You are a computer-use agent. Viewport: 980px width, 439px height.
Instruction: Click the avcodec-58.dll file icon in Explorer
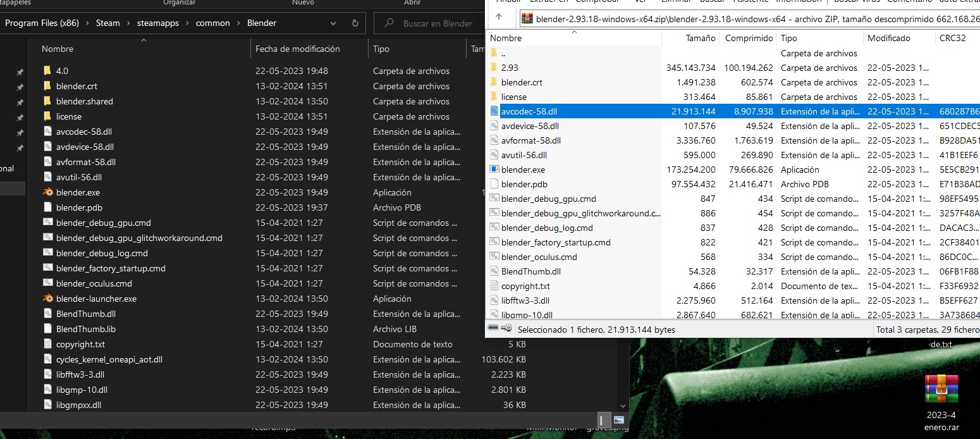point(47,132)
